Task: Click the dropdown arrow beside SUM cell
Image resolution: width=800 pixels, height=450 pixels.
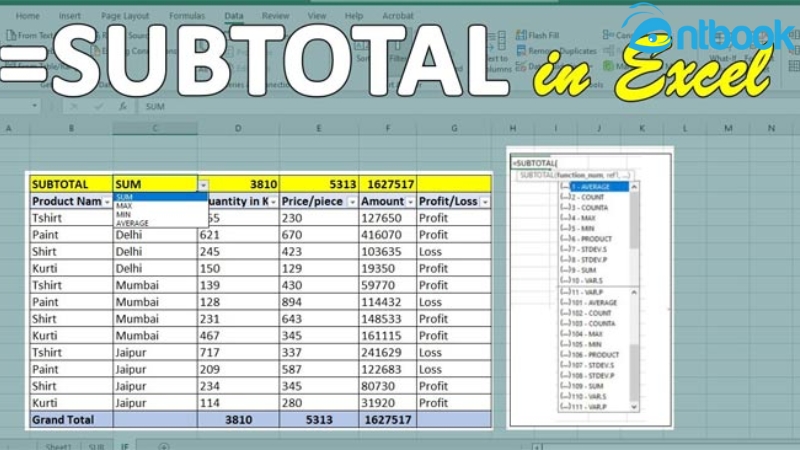Action: point(203,185)
